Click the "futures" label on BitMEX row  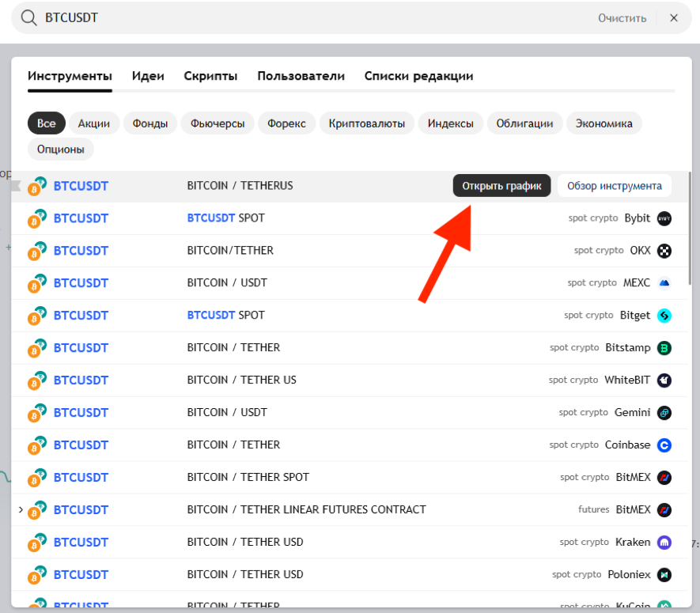pos(593,509)
